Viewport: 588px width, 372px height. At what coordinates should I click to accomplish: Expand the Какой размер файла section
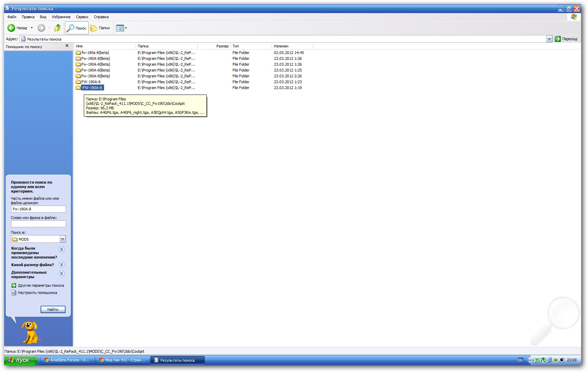[x=62, y=264]
